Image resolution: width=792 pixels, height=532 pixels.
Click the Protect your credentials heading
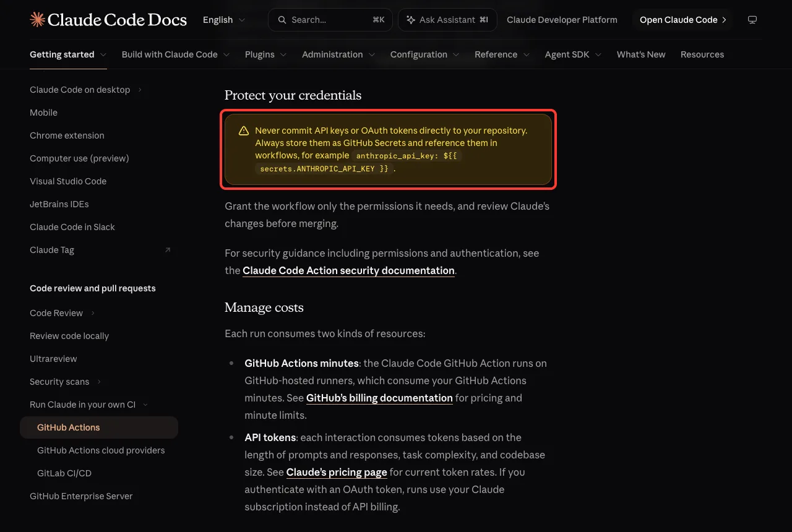pyautogui.click(x=293, y=95)
